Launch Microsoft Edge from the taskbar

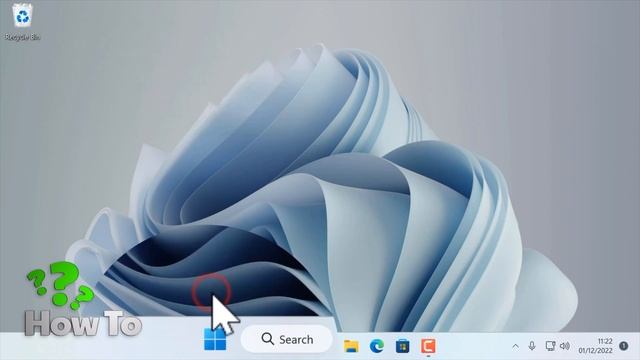(377, 346)
